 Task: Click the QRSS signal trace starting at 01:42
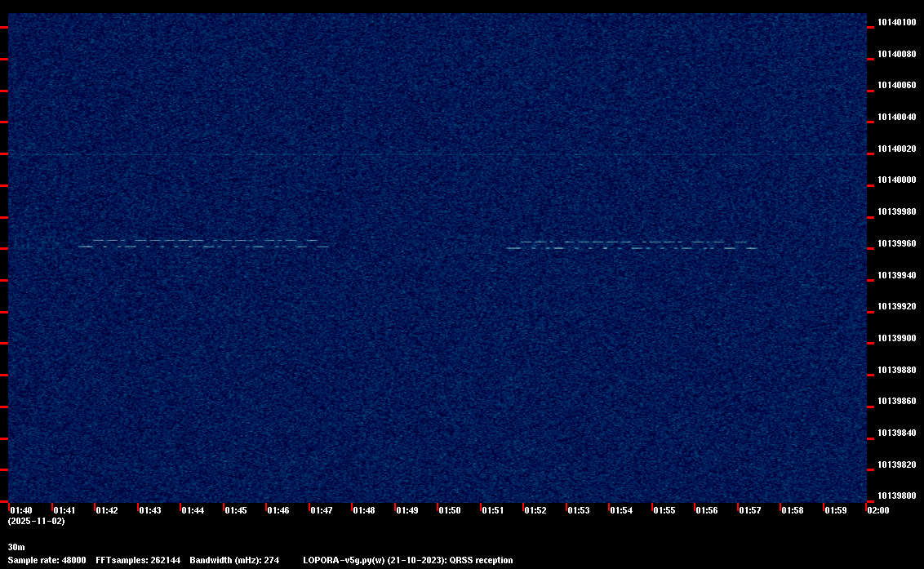click(x=203, y=243)
